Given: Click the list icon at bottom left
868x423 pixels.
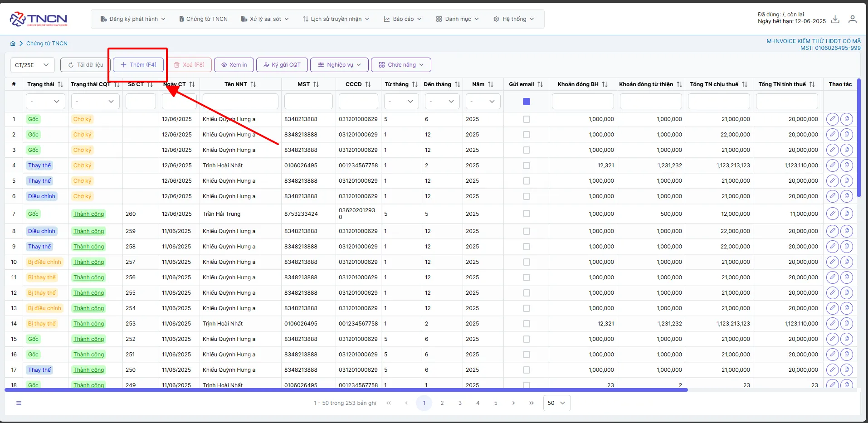Looking at the screenshot, I should (x=19, y=403).
